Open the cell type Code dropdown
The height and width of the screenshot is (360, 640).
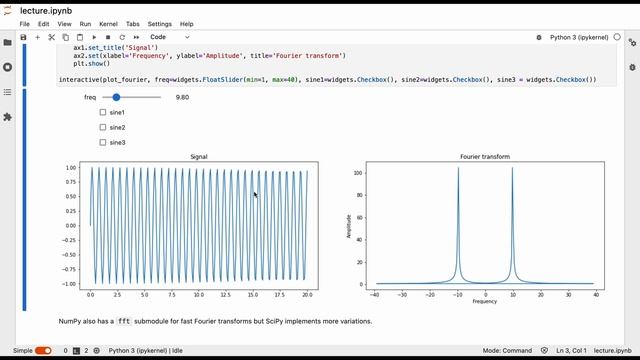tap(169, 37)
